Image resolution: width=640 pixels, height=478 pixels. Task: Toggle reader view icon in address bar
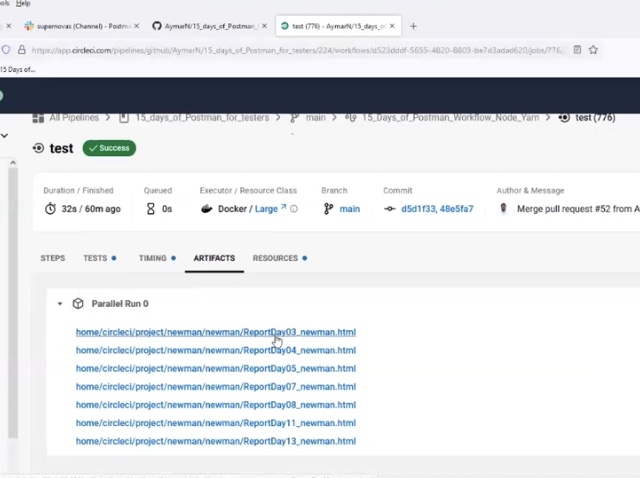[x=577, y=50]
